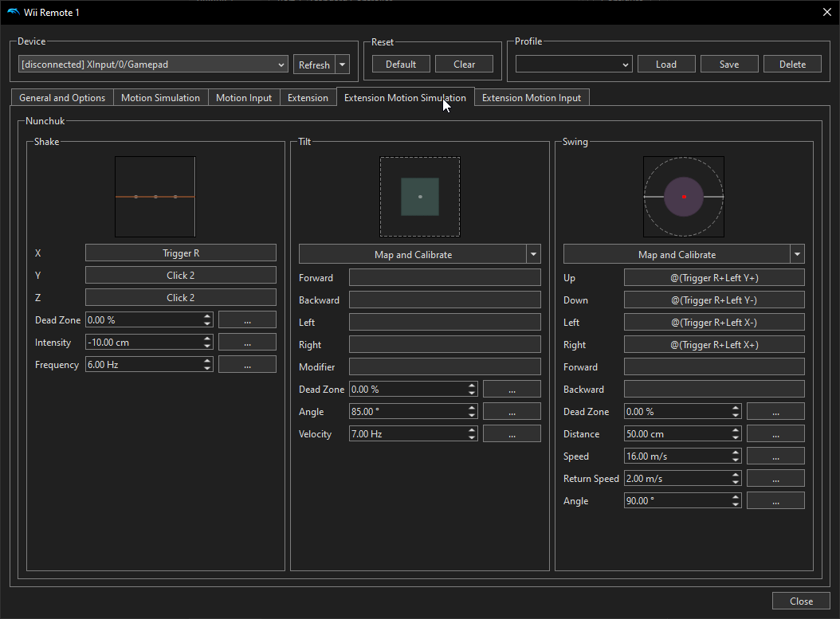Open Swing Speed ellipsis button
Viewport: 840px width, 619px height.
click(x=775, y=456)
